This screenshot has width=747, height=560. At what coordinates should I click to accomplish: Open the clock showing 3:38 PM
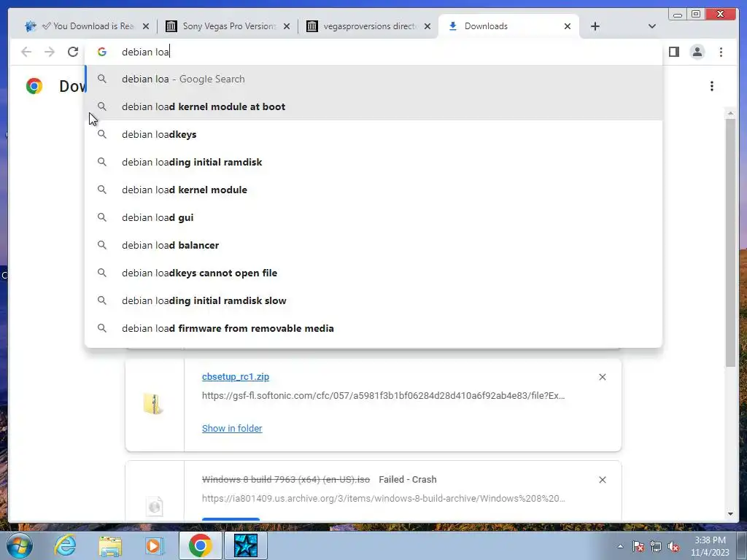(x=710, y=546)
